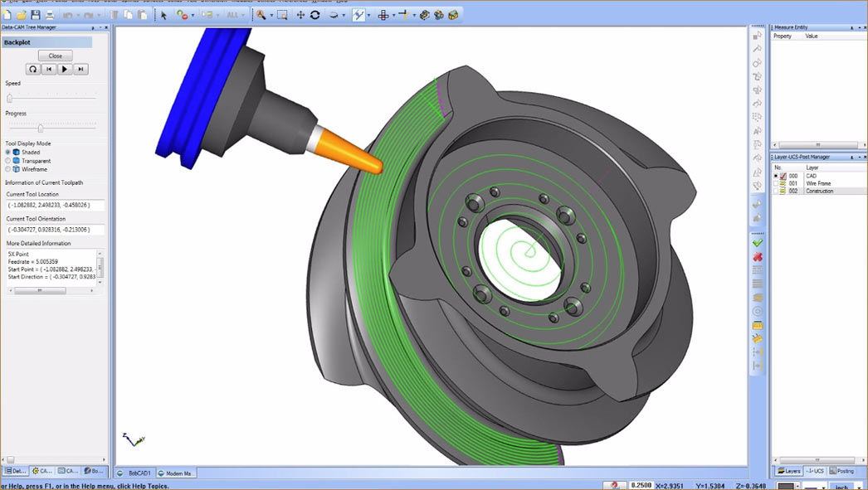Select the Construction layer name

click(819, 191)
